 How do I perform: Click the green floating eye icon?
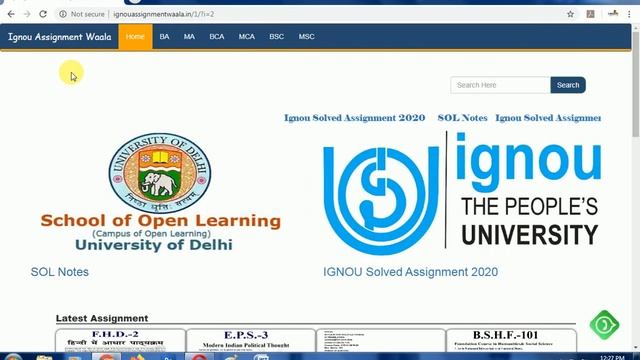tap(604, 325)
